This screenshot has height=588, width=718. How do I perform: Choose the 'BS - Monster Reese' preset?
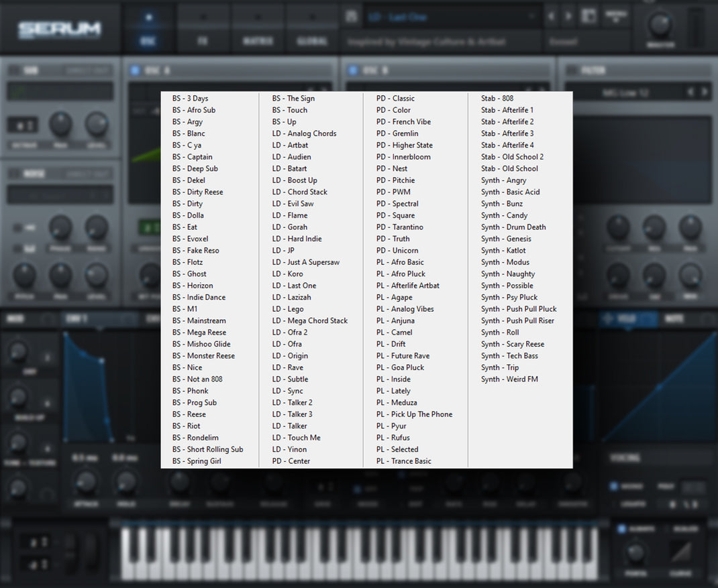click(203, 355)
